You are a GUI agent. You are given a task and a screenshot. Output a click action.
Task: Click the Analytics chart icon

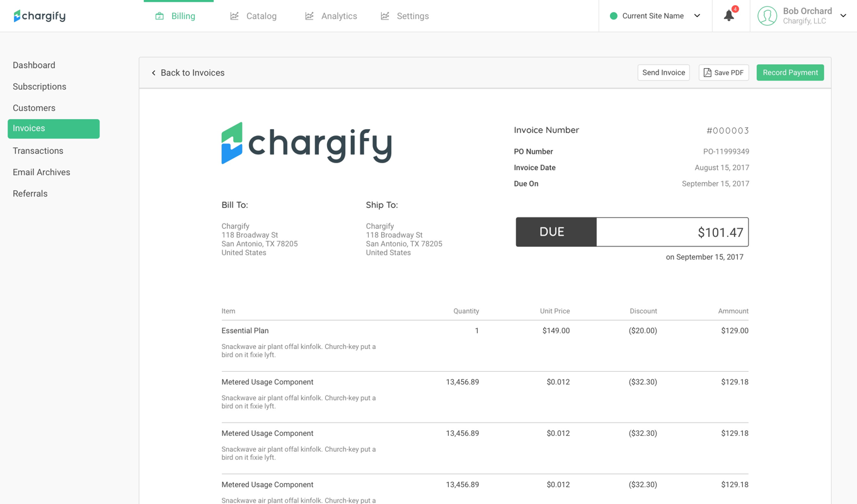point(309,15)
